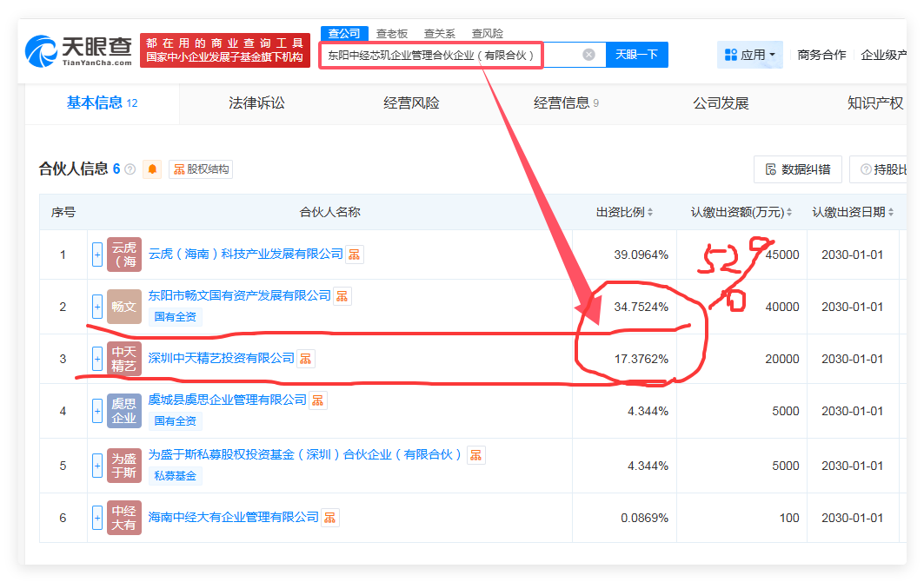Image resolution: width=924 pixels, height=582 pixels.
Task: Open 深圳中天精艺投资有限公司 link
Action: point(221,358)
